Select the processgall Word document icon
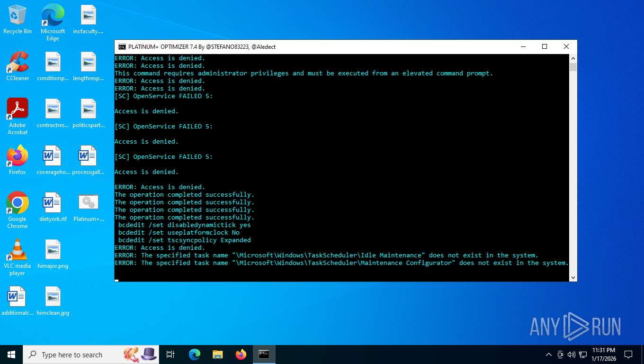The image size is (644, 364). point(88,160)
